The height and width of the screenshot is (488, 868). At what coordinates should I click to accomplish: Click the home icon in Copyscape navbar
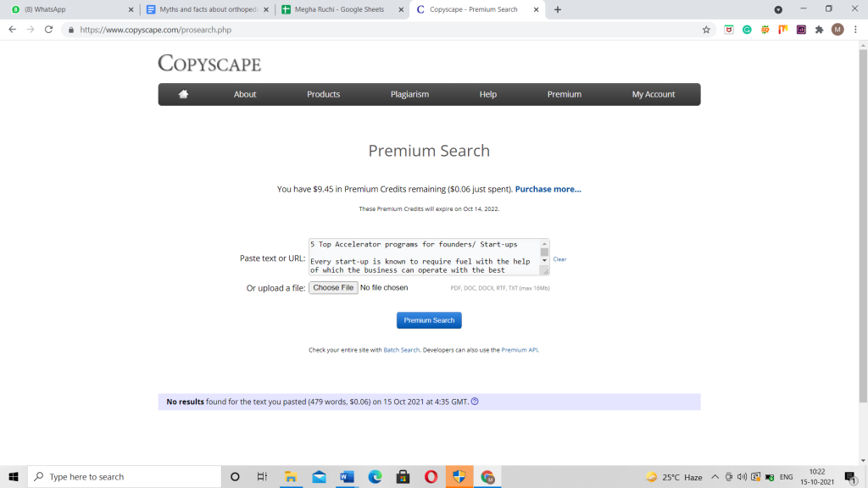[183, 94]
